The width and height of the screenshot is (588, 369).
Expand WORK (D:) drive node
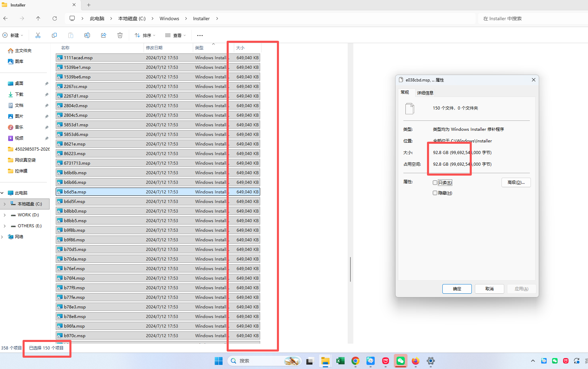click(x=4, y=215)
